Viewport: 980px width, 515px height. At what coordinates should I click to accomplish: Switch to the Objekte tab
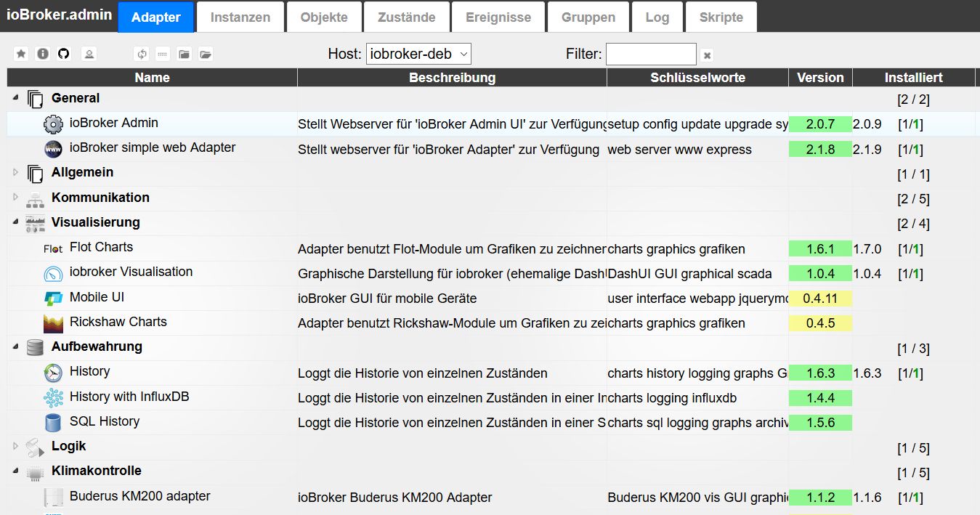[324, 17]
